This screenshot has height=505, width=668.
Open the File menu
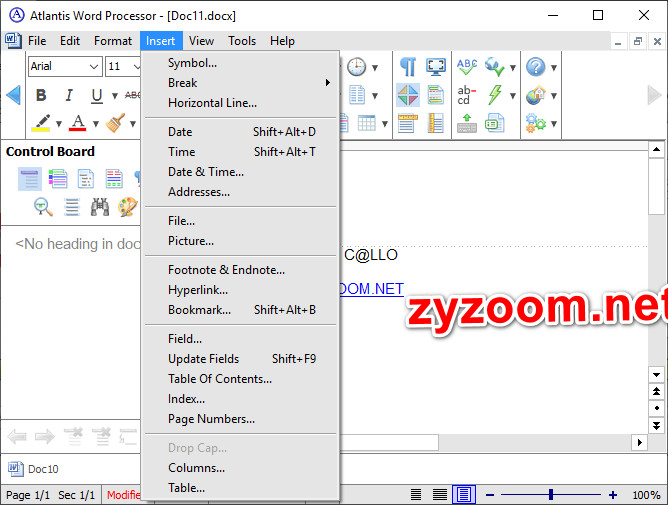point(37,41)
